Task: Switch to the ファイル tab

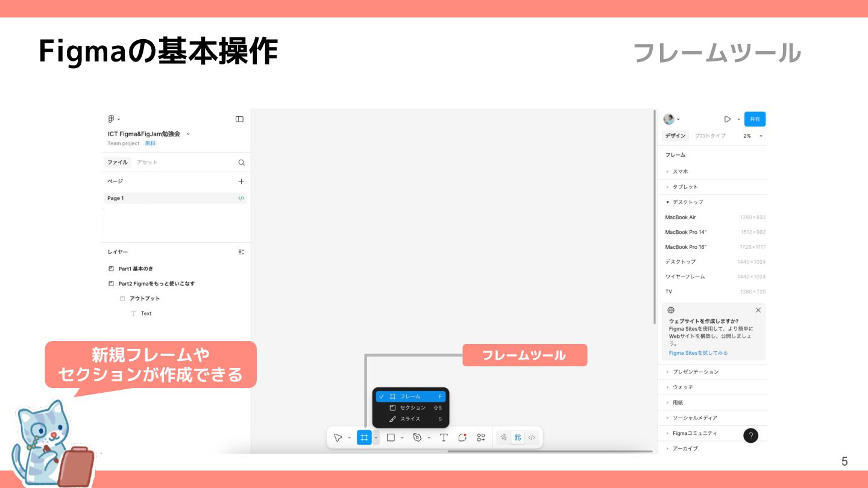Action: click(118, 162)
